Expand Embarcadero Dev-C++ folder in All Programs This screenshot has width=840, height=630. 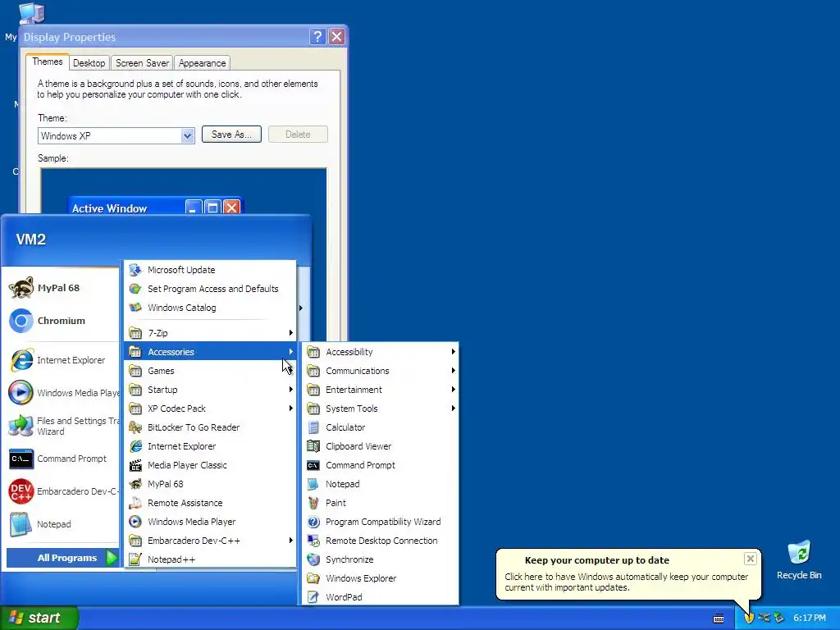coord(210,541)
